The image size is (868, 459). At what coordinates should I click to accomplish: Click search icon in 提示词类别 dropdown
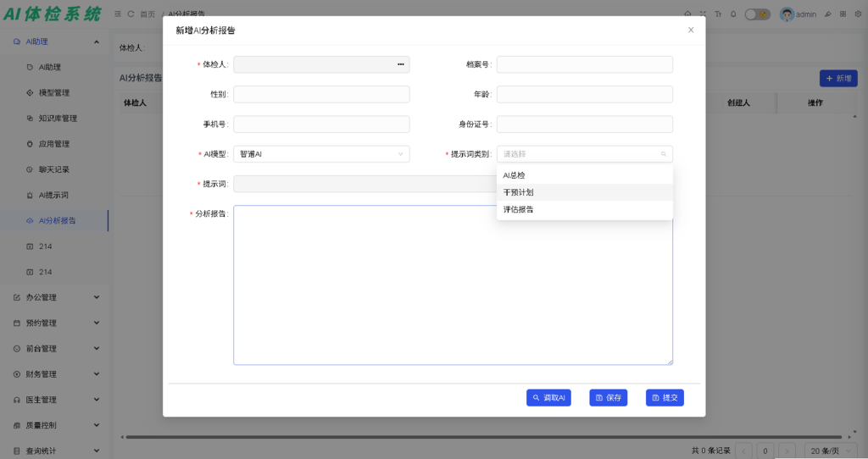(x=664, y=154)
